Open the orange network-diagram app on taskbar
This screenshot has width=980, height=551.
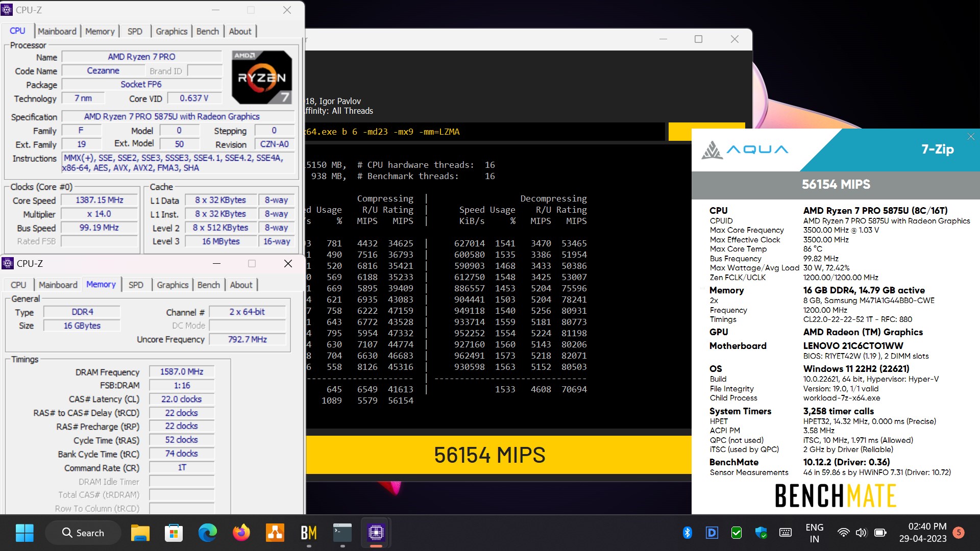tap(275, 533)
